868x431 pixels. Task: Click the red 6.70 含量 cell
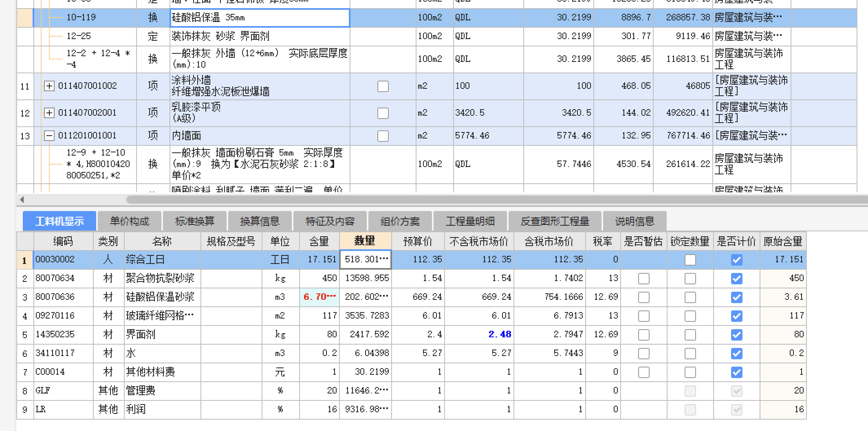[319, 297]
